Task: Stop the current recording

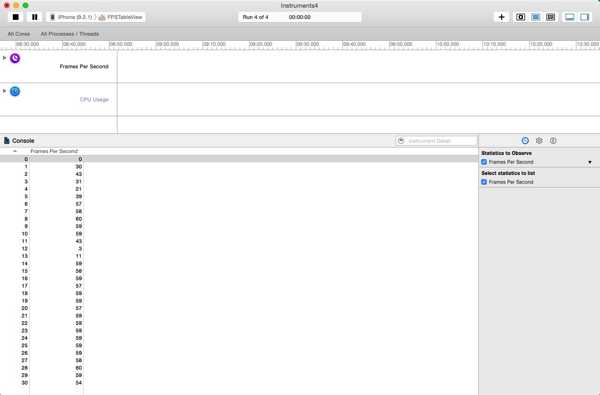Action: coord(16,17)
